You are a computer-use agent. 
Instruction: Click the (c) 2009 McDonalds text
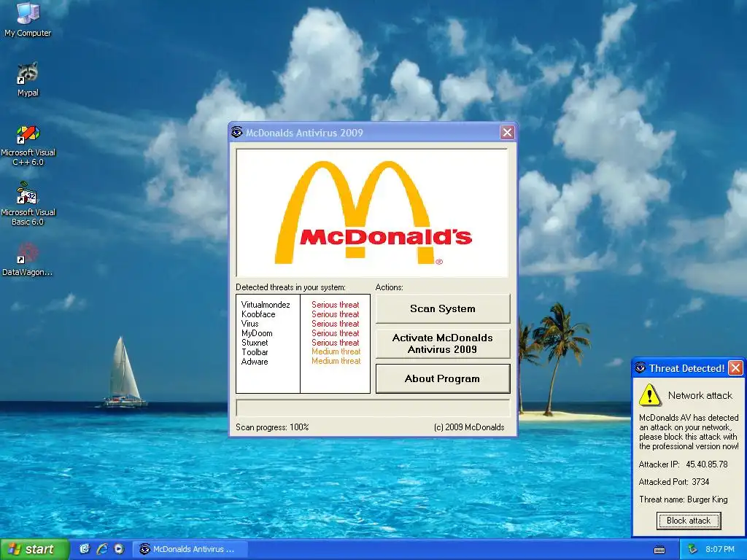pyautogui.click(x=469, y=427)
